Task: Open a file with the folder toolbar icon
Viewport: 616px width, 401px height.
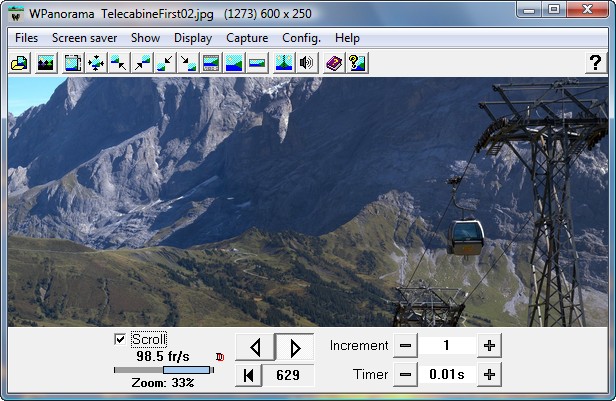Action: click(20, 63)
